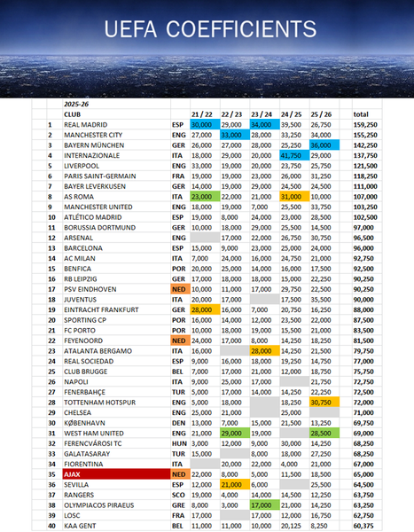Select the grey empty Arsenal 21/22 cell
This screenshot has height=532, width=414.
(205, 238)
